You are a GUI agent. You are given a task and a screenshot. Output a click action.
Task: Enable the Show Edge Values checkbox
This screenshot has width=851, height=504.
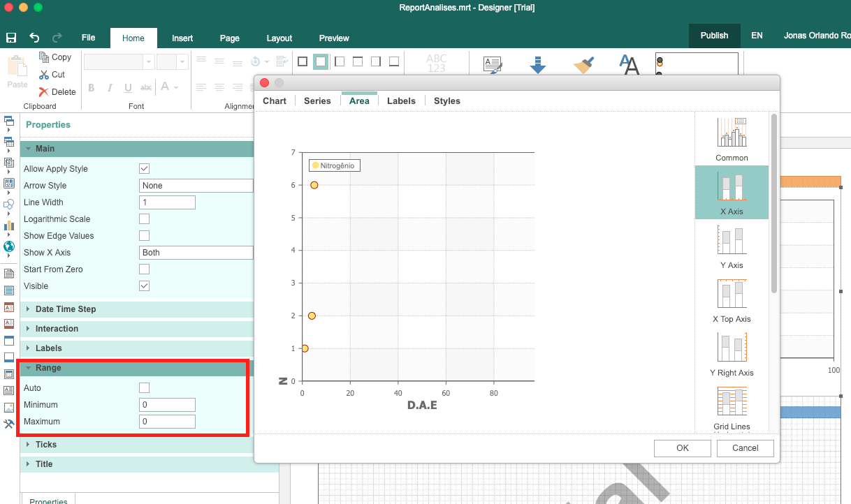145,236
